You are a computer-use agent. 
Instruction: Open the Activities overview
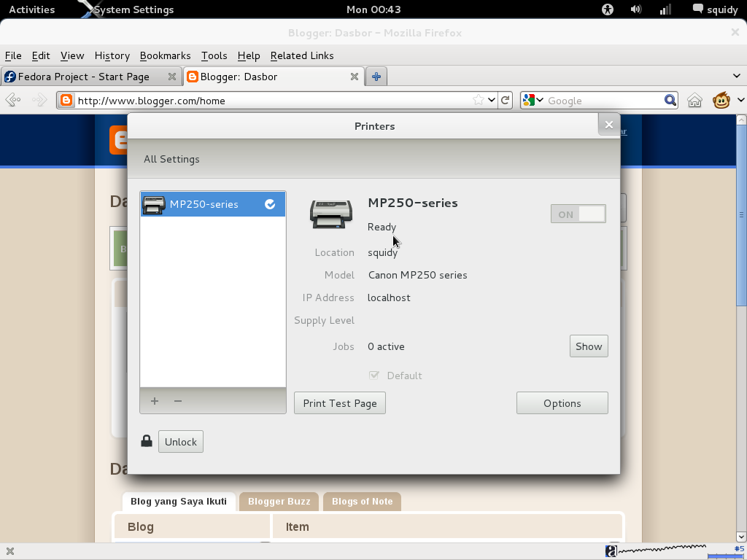[x=32, y=9]
